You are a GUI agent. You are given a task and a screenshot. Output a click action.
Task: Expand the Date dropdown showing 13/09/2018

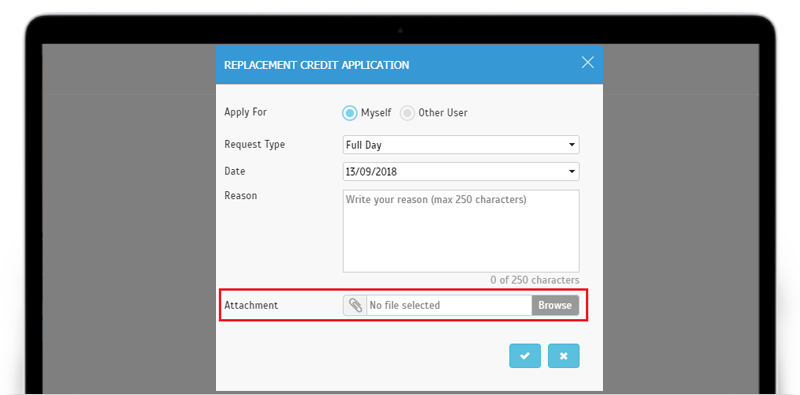click(461, 172)
